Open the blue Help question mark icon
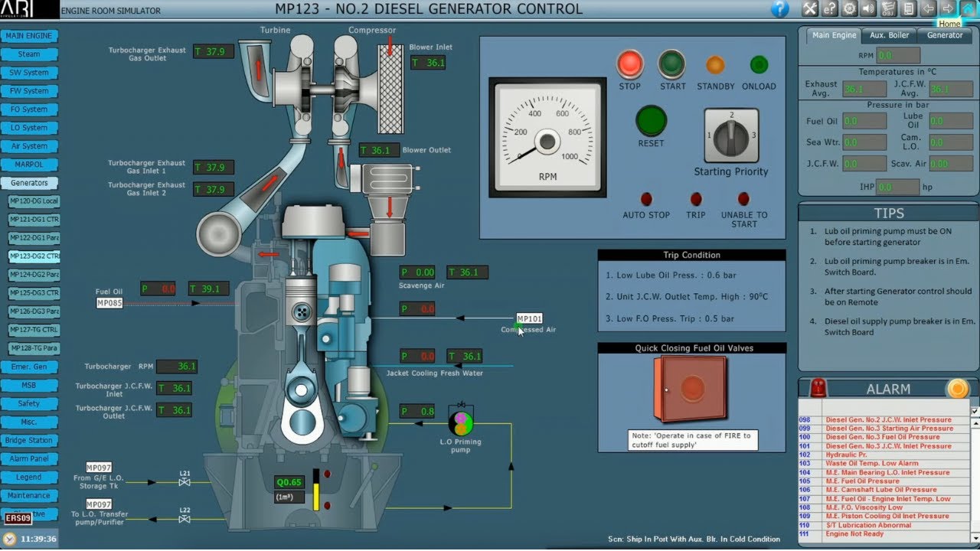 pos(779,9)
